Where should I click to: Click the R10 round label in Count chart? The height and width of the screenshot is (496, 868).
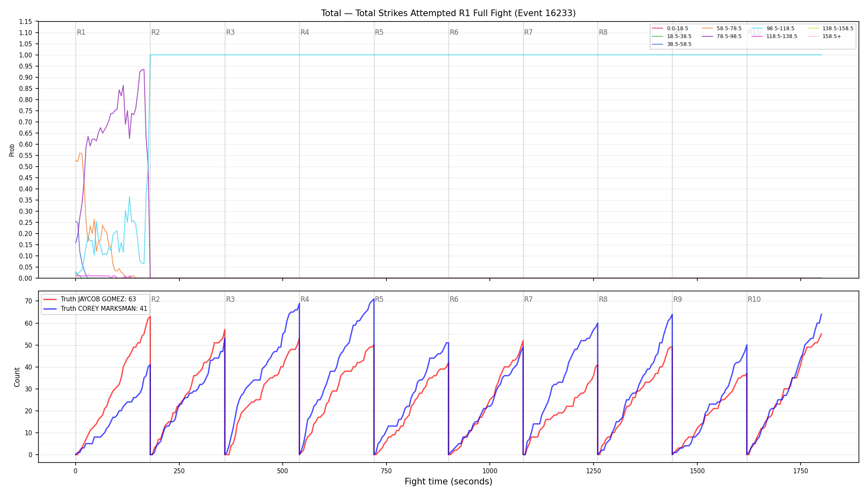pos(754,299)
